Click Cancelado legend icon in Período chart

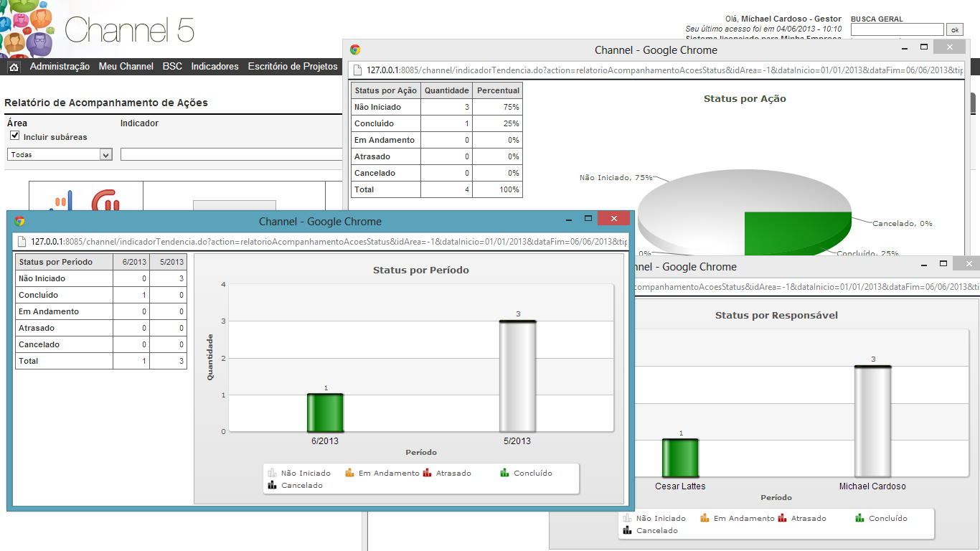point(272,485)
